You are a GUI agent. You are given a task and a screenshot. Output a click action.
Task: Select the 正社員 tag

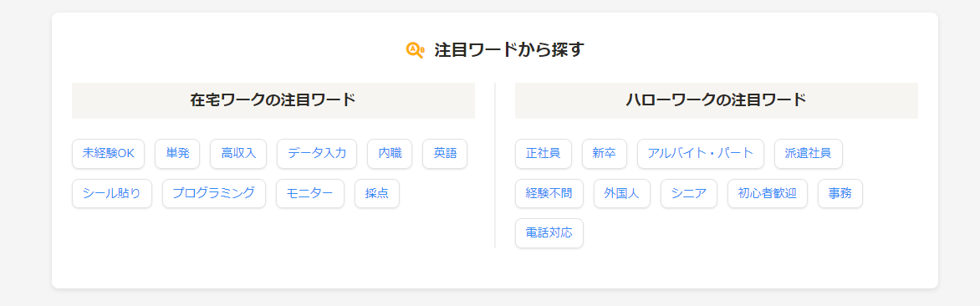tap(544, 154)
